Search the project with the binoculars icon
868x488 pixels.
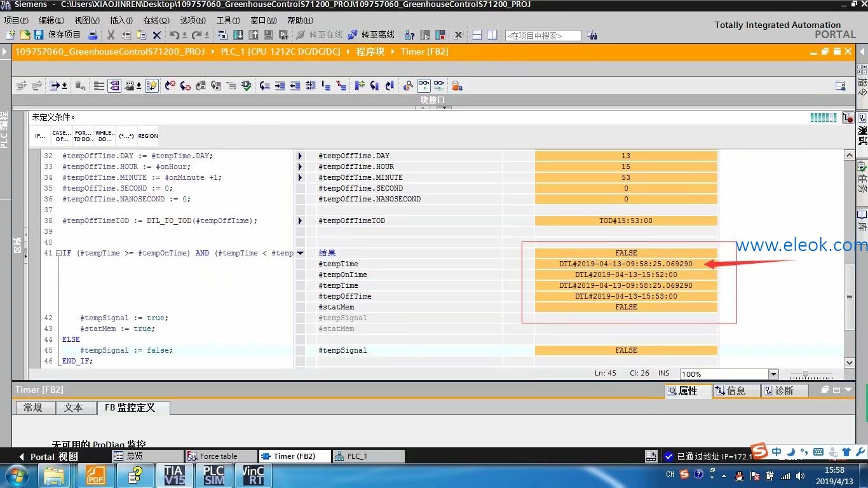point(592,36)
